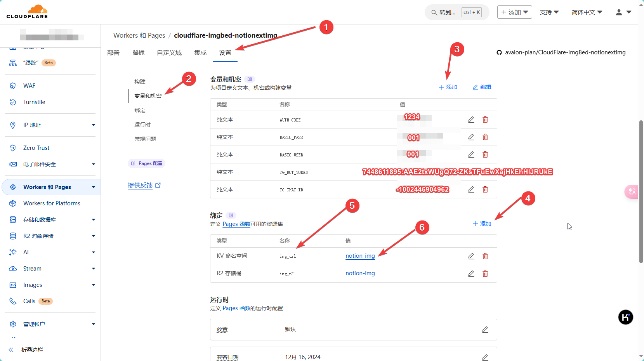Collapse the sidebar with 折叠边栏

[26, 350]
